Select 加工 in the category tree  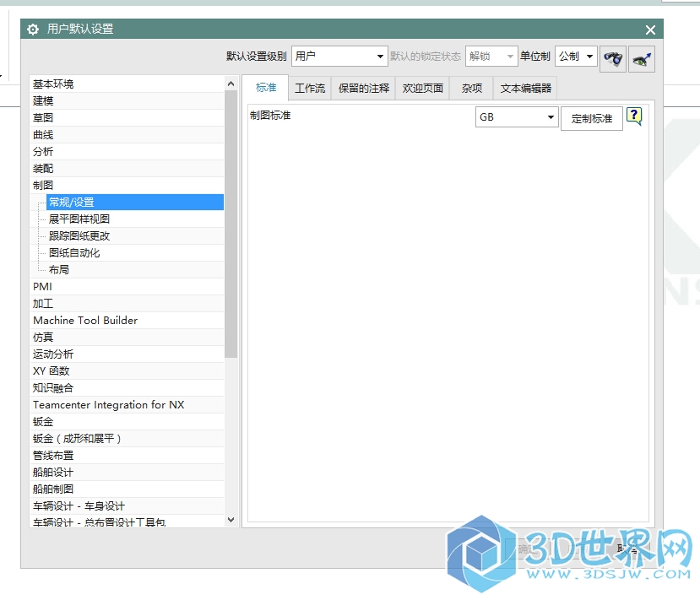127,303
